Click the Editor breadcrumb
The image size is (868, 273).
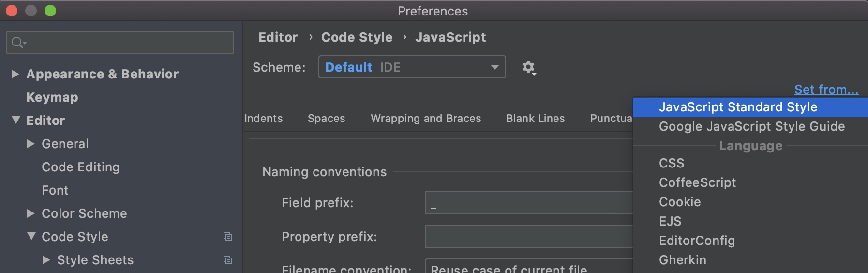278,37
